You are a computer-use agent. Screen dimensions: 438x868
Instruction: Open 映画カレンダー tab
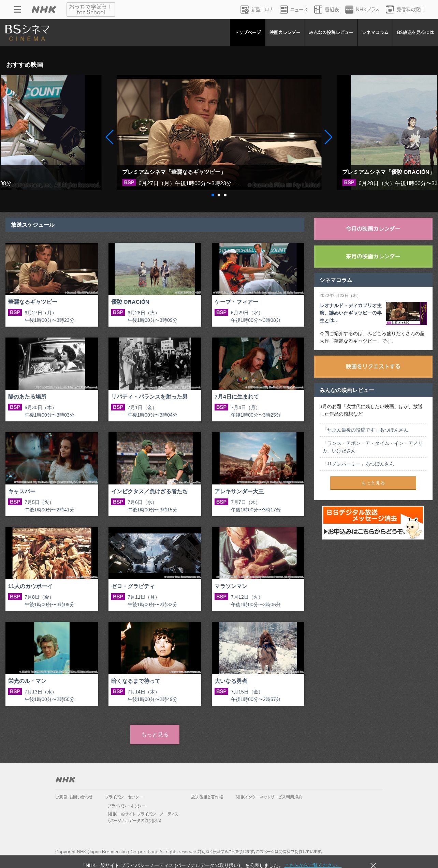pyautogui.click(x=285, y=32)
